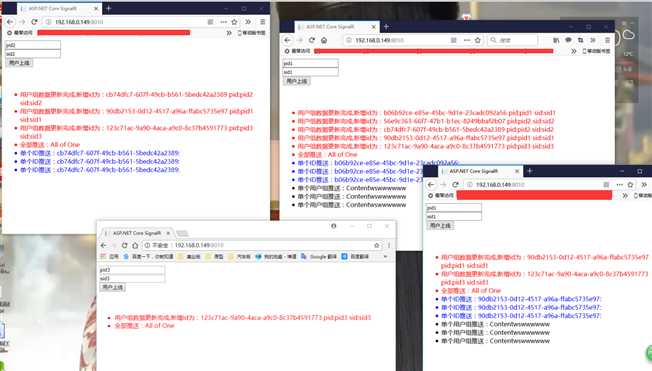Bookmark this page with Chrome's star icon

[x=377, y=245]
